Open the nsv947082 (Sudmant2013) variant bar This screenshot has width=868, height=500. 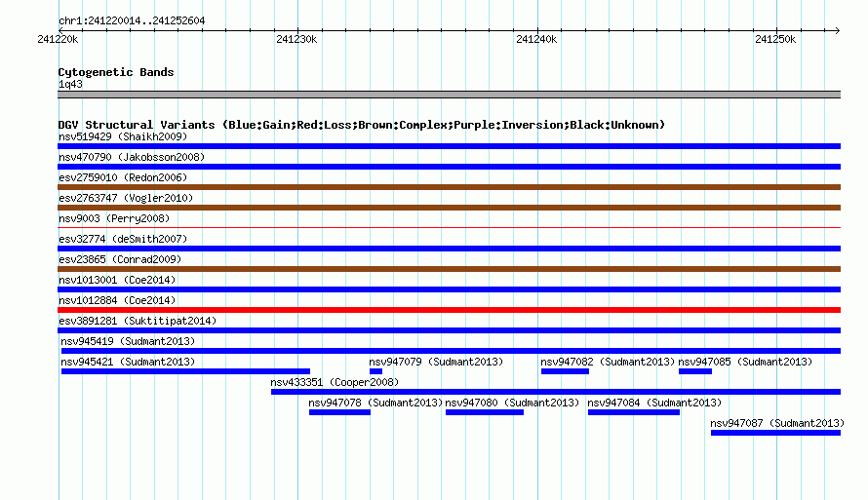click(x=565, y=371)
